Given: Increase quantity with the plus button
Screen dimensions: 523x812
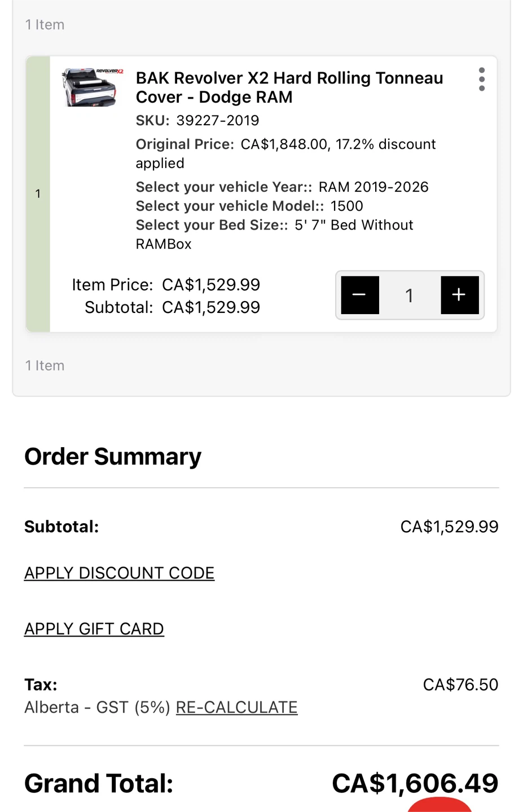Looking at the screenshot, I should [460, 295].
